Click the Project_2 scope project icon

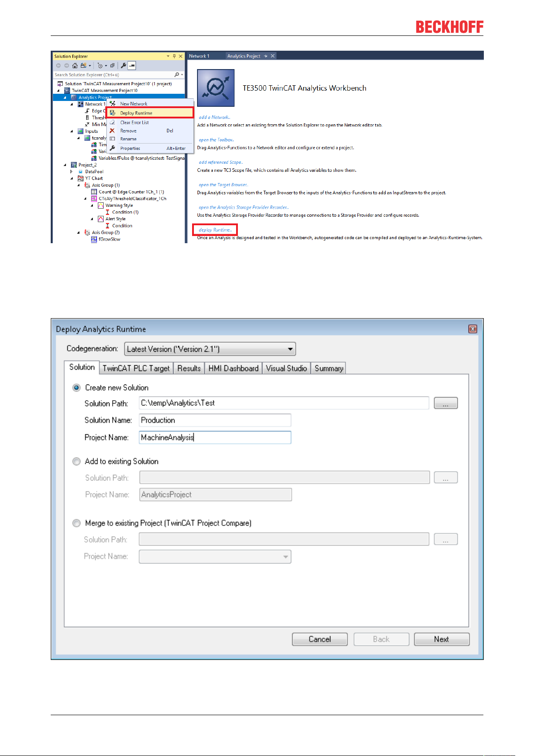coord(74,165)
